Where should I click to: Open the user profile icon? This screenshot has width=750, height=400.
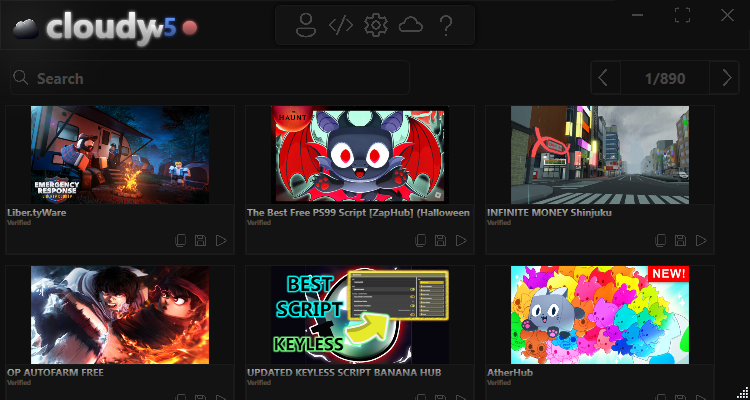pyautogui.click(x=306, y=26)
